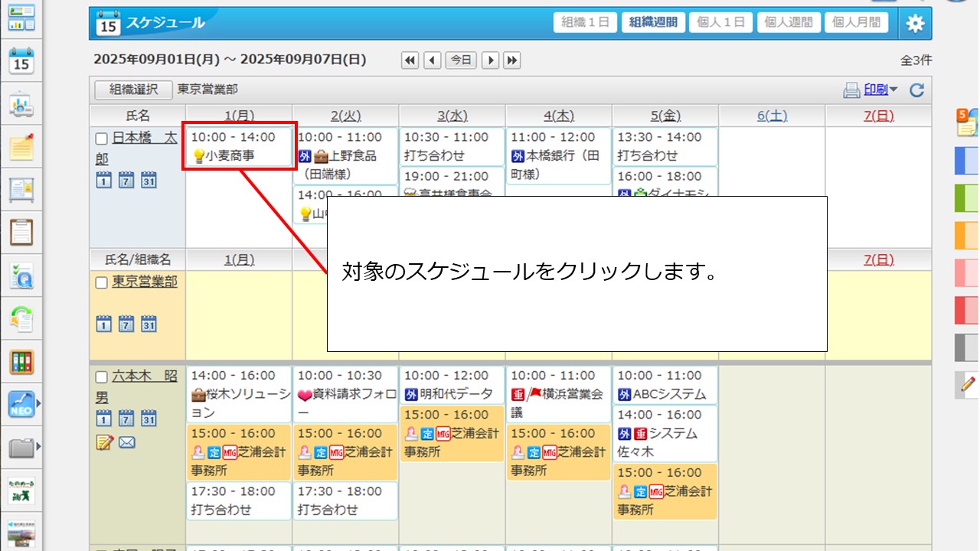Open calendar icon in left sidebar
The height and width of the screenshot is (551, 980).
click(21, 60)
